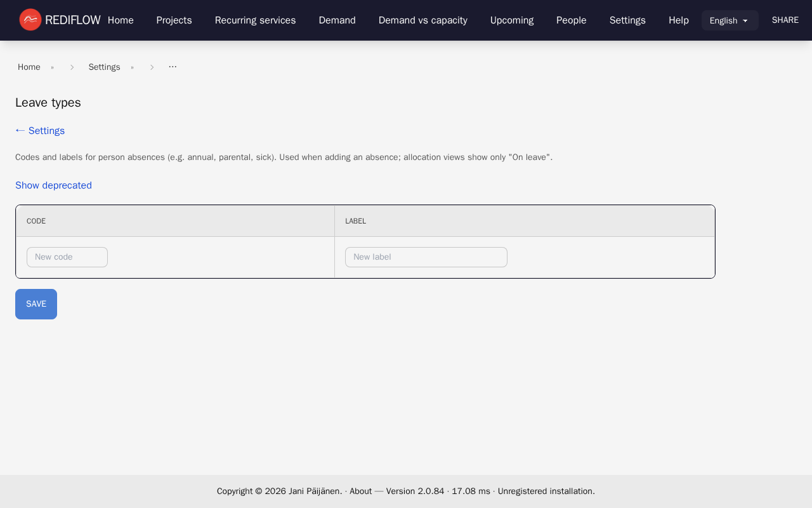Open the Help menu item
Image resolution: width=812 pixels, height=508 pixels.
point(678,20)
